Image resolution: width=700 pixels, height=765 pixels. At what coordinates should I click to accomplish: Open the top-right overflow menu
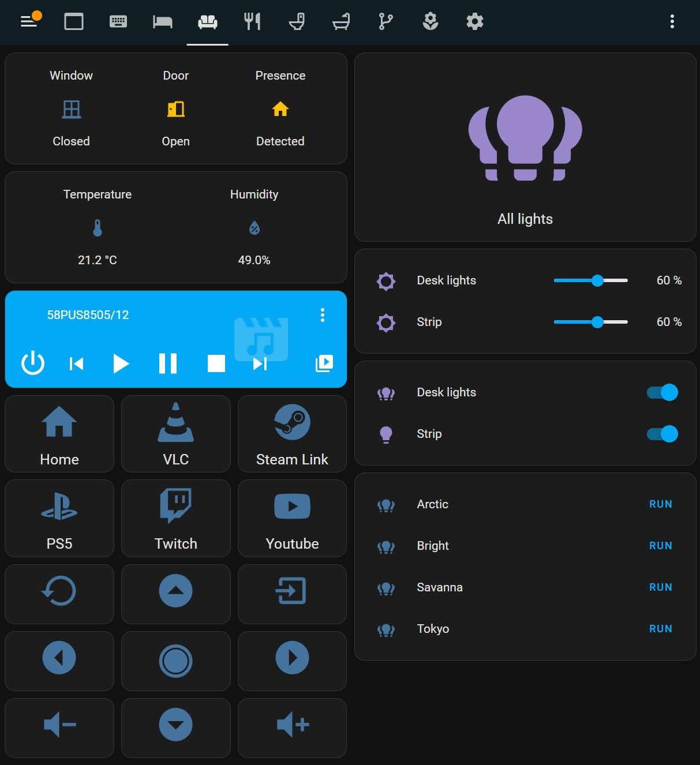click(671, 22)
